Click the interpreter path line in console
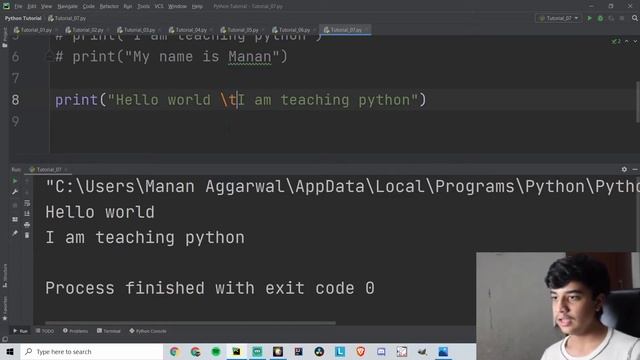The image size is (640, 360). [x=342, y=187]
